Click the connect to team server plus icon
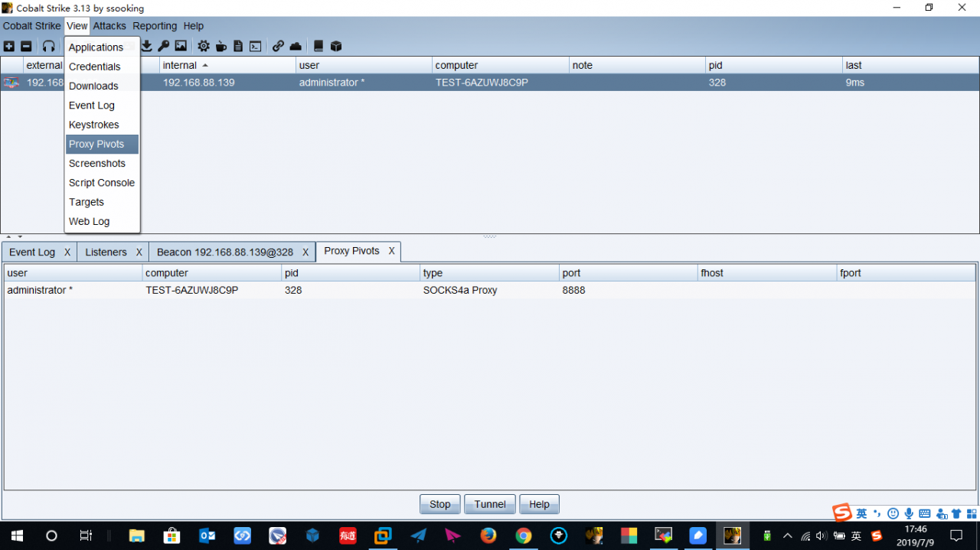Image resolution: width=980 pixels, height=550 pixels. tap(9, 47)
